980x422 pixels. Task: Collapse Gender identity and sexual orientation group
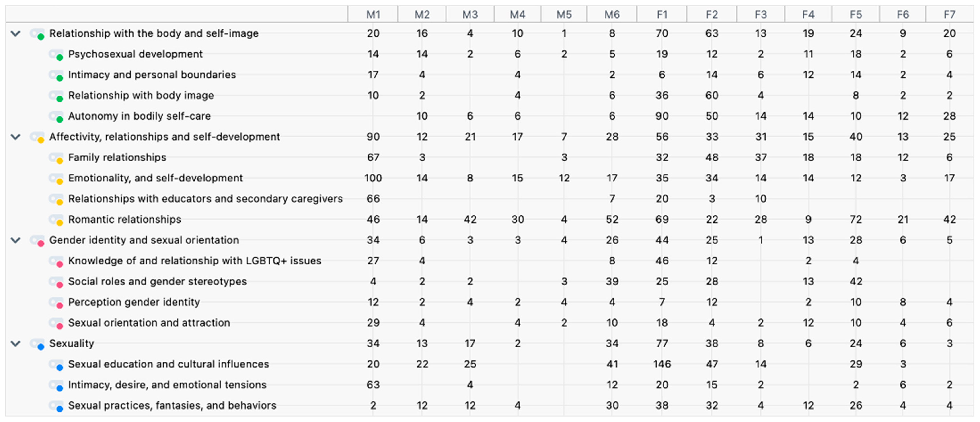point(15,240)
